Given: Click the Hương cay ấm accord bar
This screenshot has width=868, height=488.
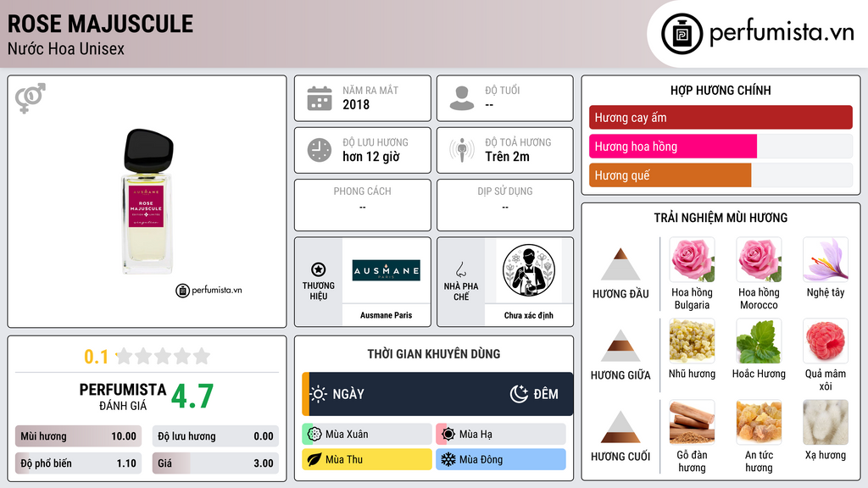Looking at the screenshot, I should (721, 117).
